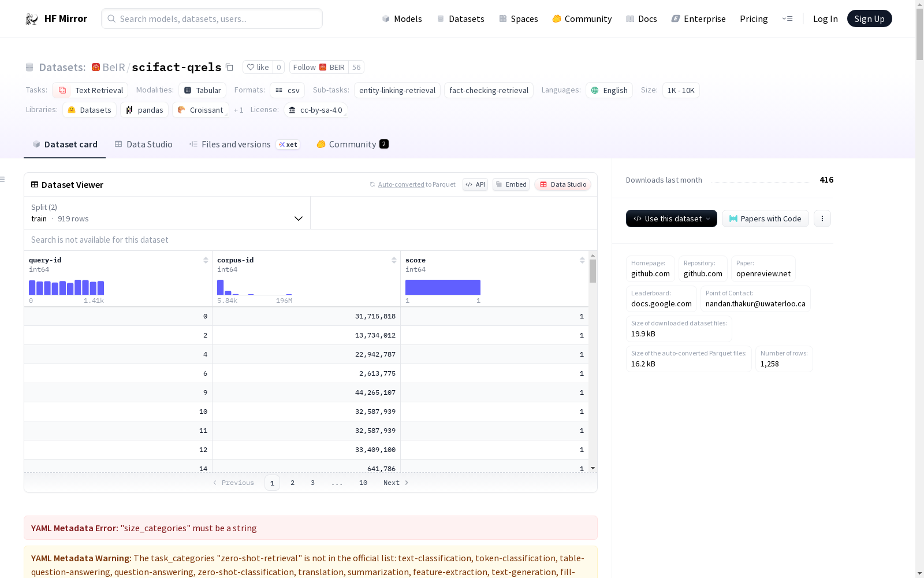Open Community in the top navigation
This screenshot has height=578, width=924.
582,18
